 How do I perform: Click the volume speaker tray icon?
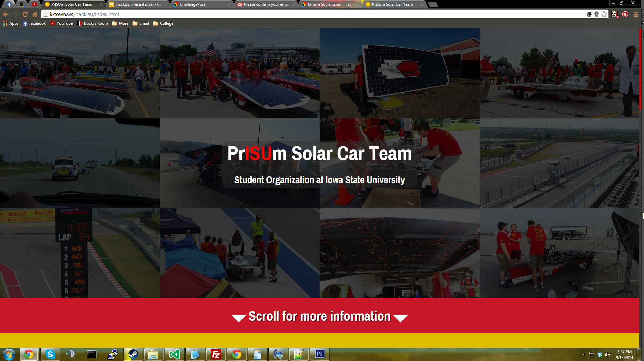pos(607,355)
